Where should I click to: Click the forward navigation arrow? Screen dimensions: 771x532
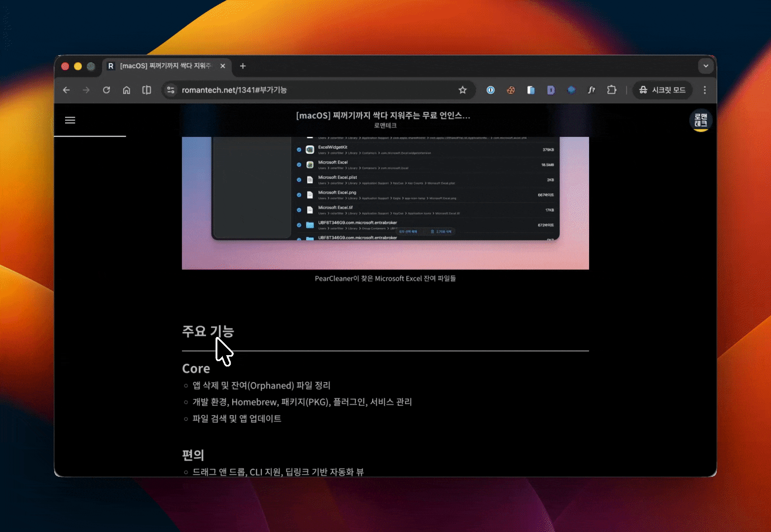86,90
